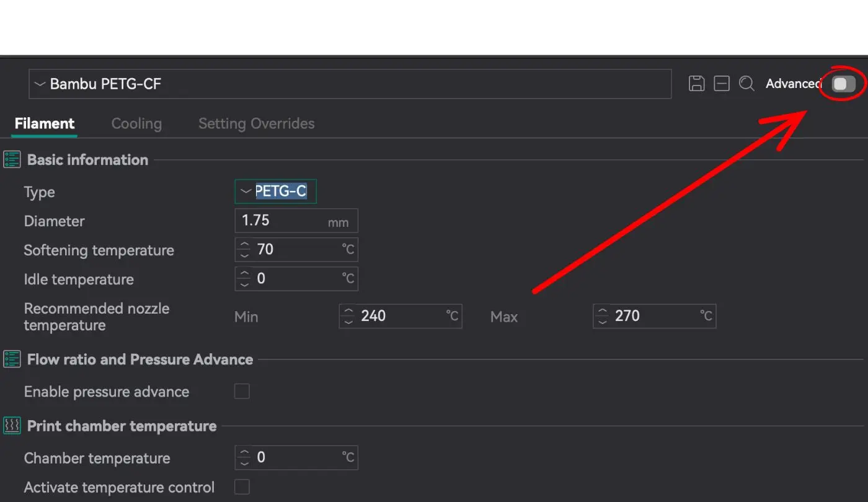868x502 pixels.
Task: Click the Print chamber temperature section icon
Action: point(12,426)
